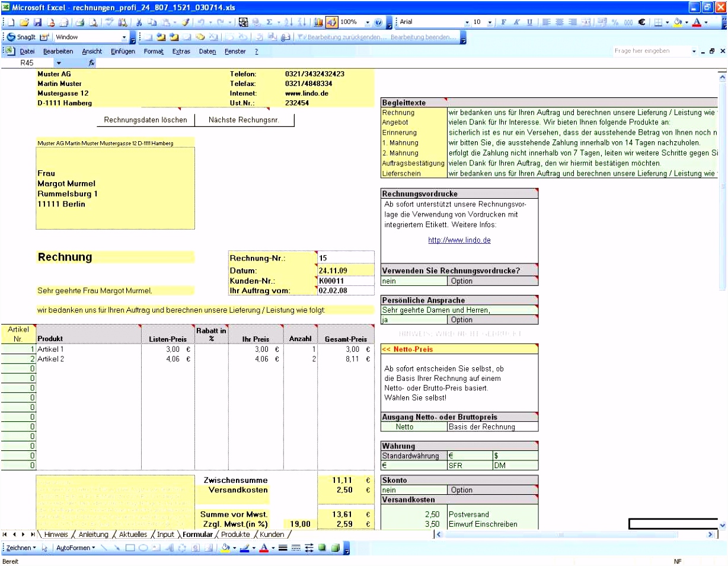Save the workbook with the floppy disk icon

point(37,23)
